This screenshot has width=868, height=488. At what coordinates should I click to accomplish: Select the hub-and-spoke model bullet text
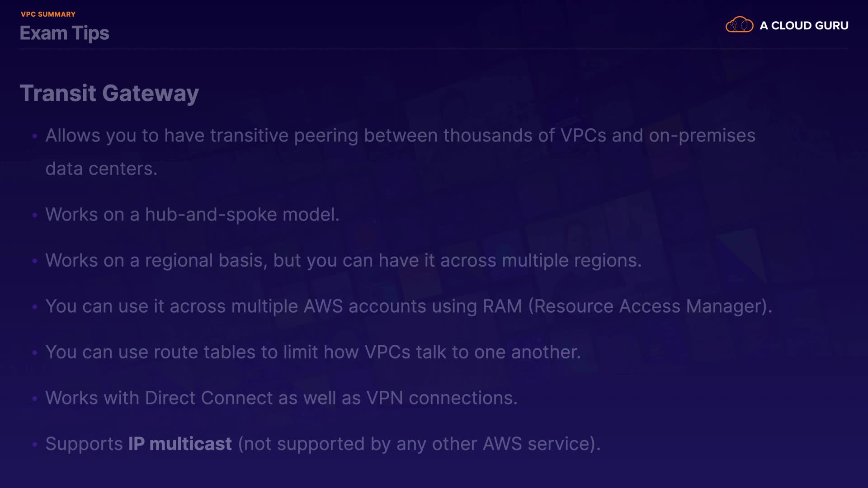click(192, 215)
